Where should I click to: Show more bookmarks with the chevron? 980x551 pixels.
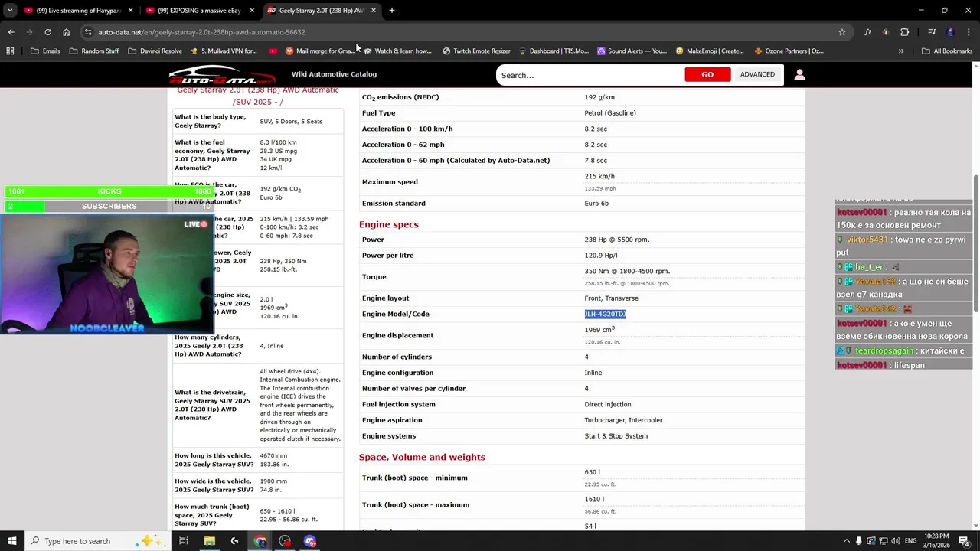tap(901, 51)
